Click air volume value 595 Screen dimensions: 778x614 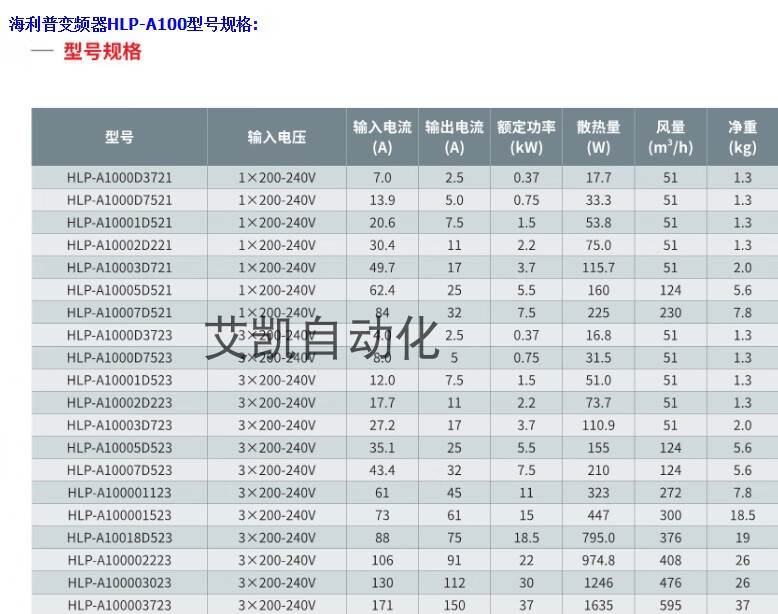670,605
